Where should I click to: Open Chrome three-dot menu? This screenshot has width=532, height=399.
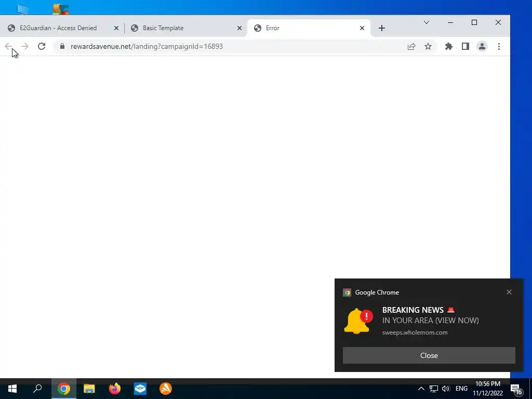pyautogui.click(x=499, y=46)
